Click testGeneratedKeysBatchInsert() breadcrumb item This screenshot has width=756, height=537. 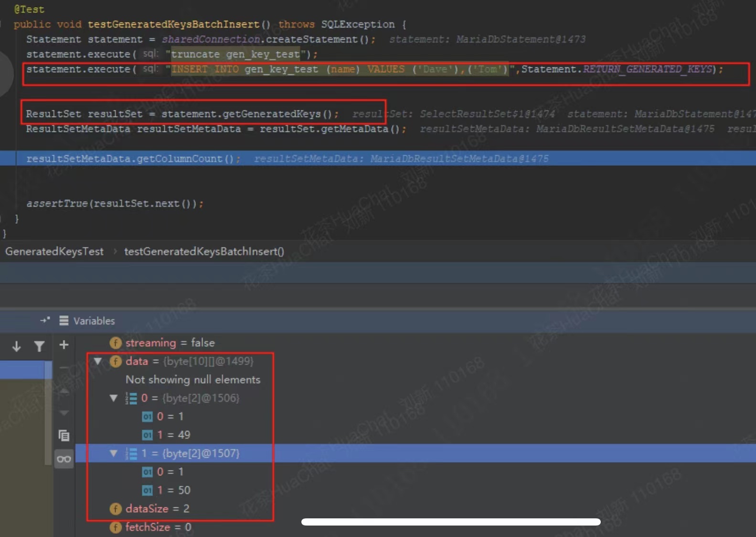(204, 251)
